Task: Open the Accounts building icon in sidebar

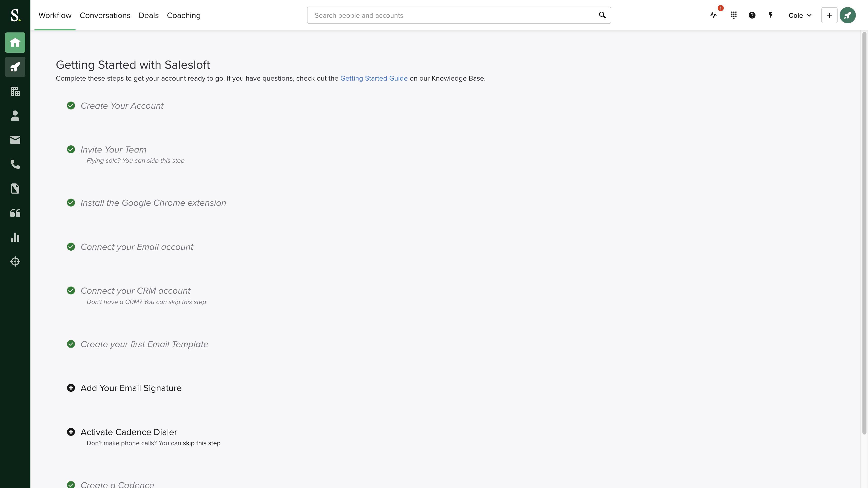Action: tap(15, 91)
